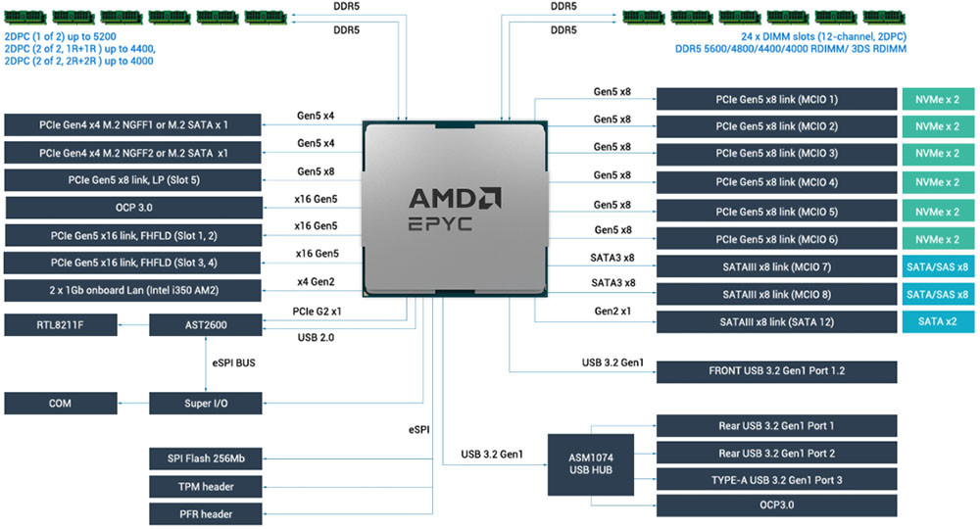The width and height of the screenshot is (980, 530).
Task: Select the SATAIII x8 link MCIO 7 block
Action: coord(777,266)
